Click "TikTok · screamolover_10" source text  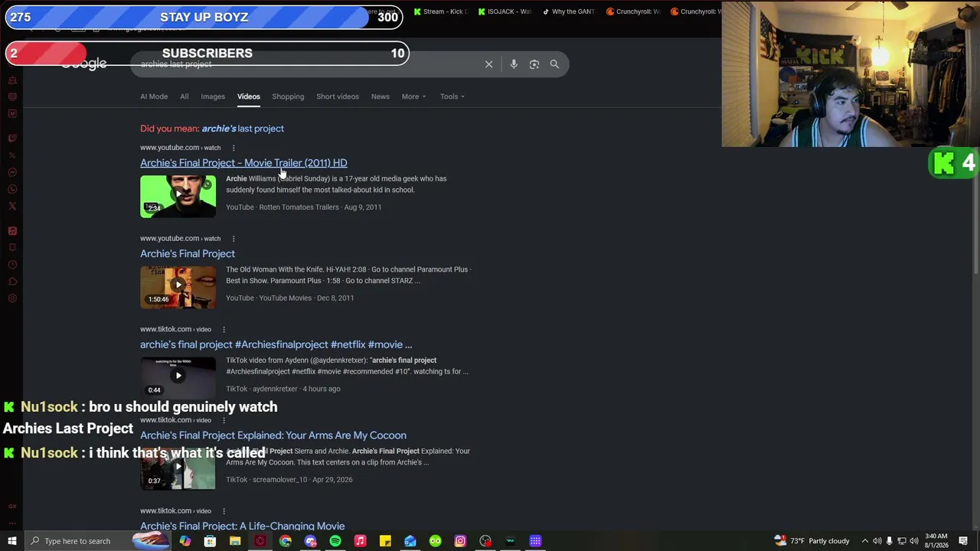[x=266, y=480]
